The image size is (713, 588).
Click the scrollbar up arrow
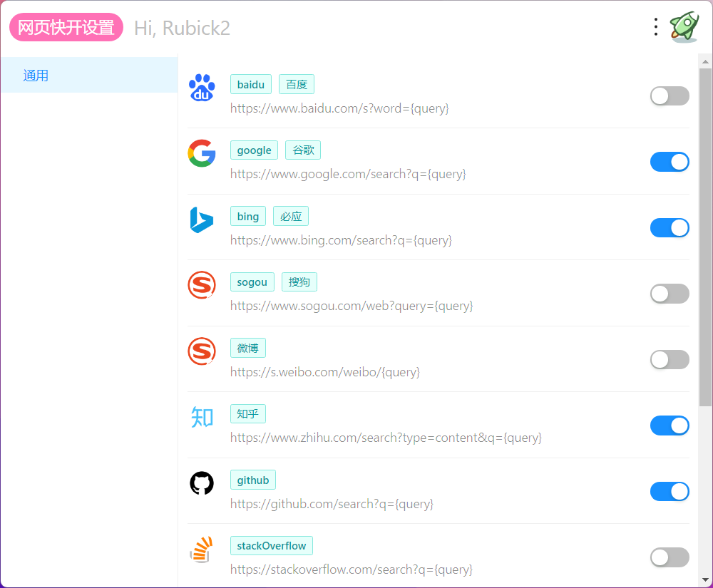click(705, 61)
